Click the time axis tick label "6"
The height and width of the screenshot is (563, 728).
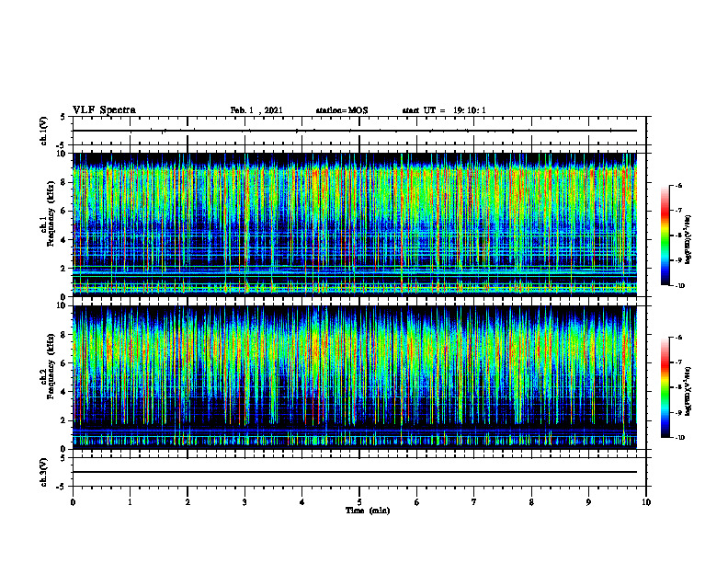click(417, 502)
